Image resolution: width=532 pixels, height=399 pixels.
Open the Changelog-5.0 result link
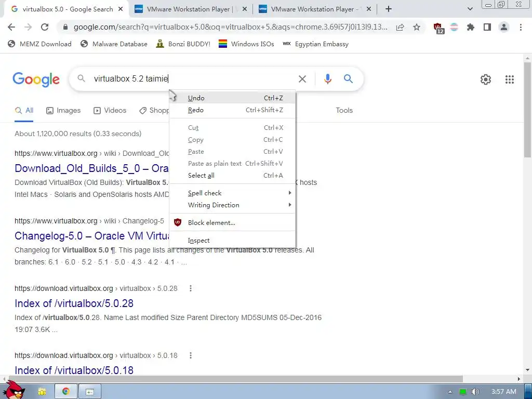91,236
